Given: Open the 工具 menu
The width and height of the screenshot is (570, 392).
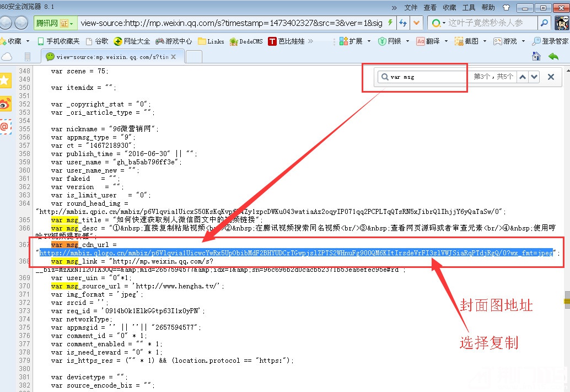Looking at the screenshot, I should [469, 8].
